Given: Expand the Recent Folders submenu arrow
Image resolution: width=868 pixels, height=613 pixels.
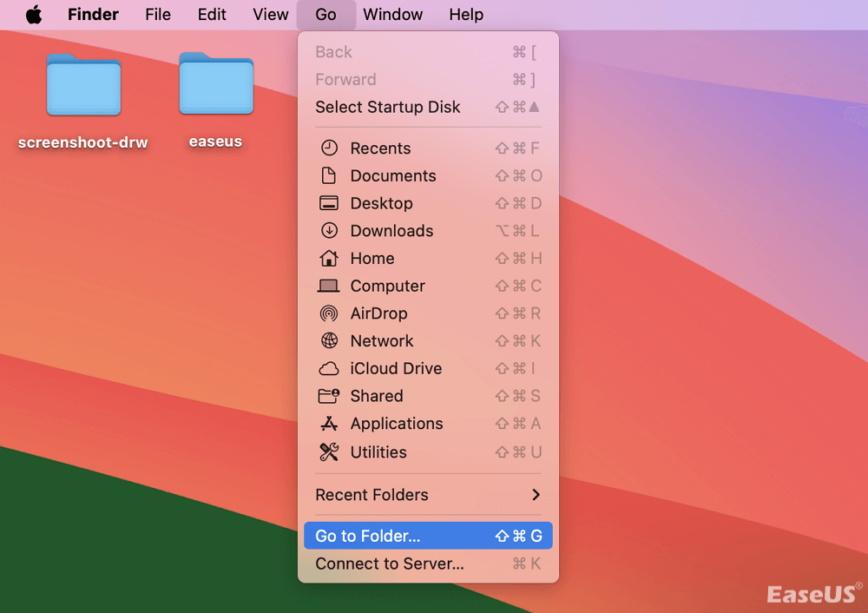Looking at the screenshot, I should pos(536,495).
